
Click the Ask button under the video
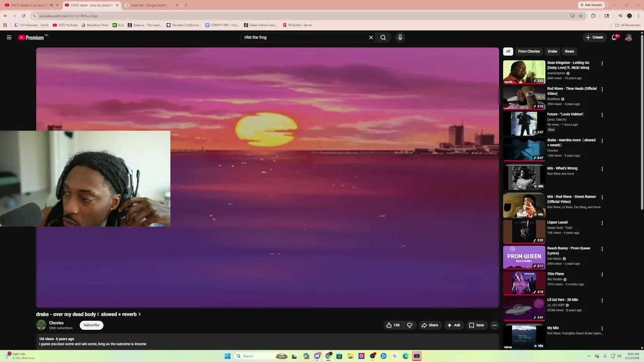453,325
